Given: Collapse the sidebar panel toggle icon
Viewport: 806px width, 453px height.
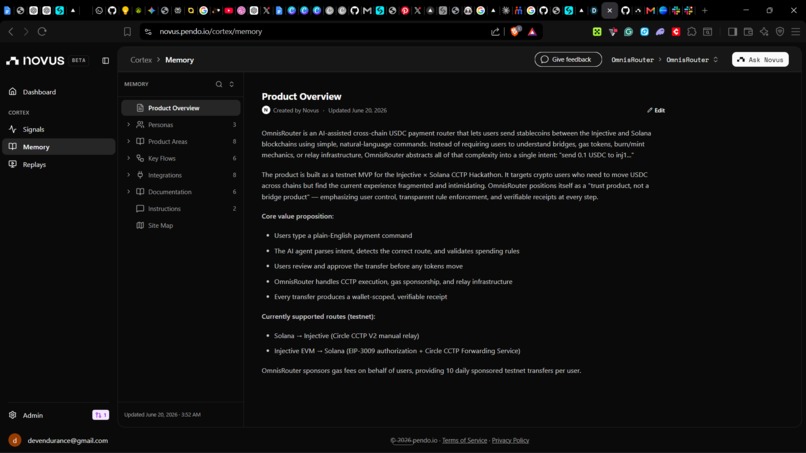Looking at the screenshot, I should pos(105,61).
